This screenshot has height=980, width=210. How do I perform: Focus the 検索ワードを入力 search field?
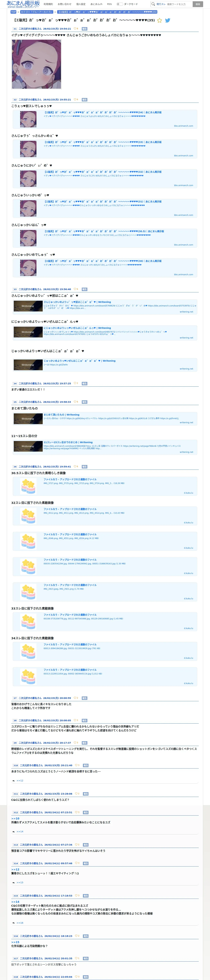tap(179, 4)
